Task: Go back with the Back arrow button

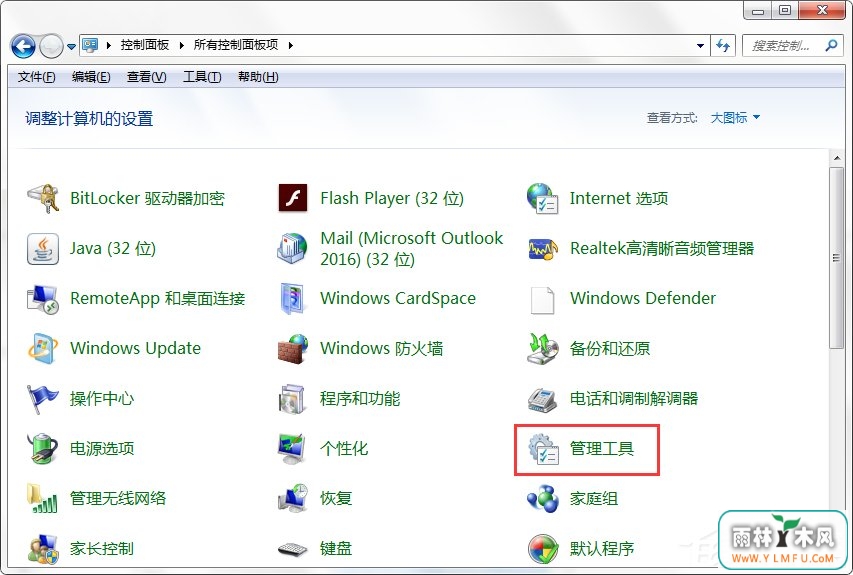Action: click(23, 46)
